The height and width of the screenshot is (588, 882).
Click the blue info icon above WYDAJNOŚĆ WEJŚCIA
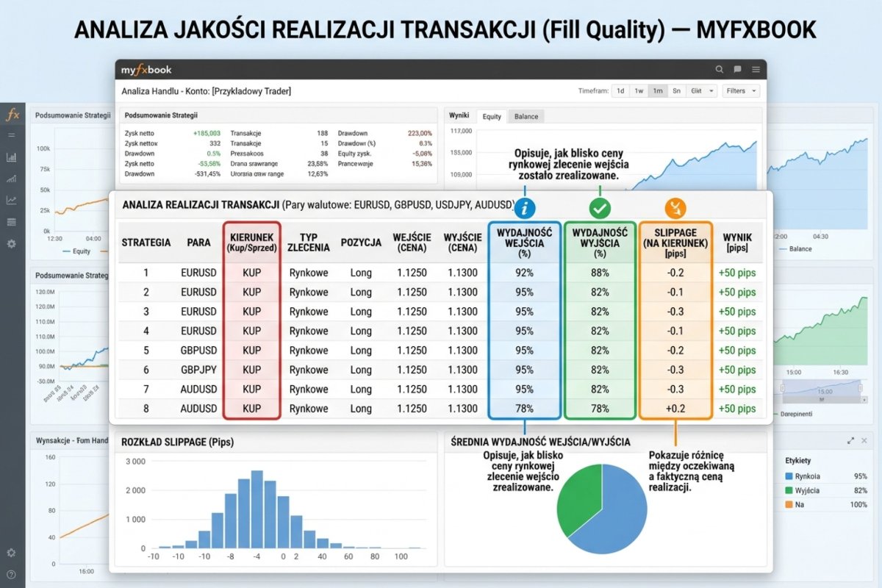point(524,208)
